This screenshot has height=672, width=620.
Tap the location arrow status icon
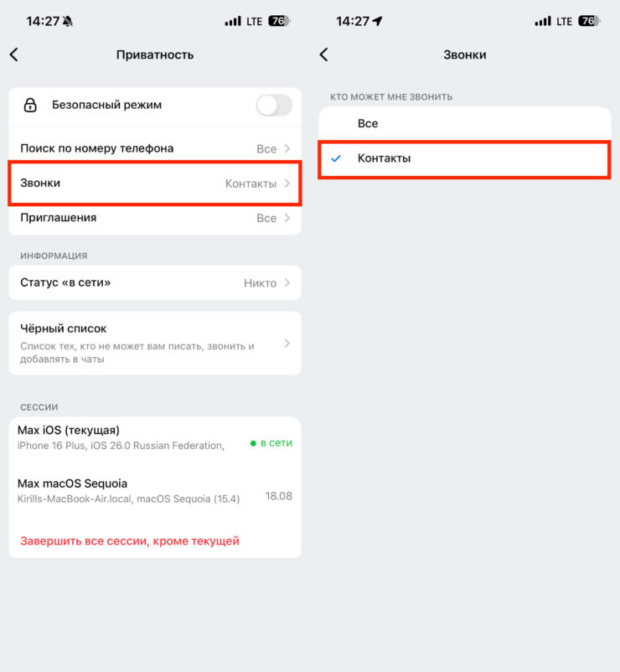[x=376, y=21]
